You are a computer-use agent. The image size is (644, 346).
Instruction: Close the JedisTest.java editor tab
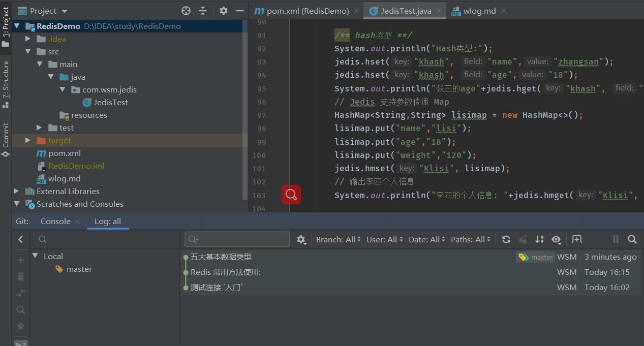[439, 11]
